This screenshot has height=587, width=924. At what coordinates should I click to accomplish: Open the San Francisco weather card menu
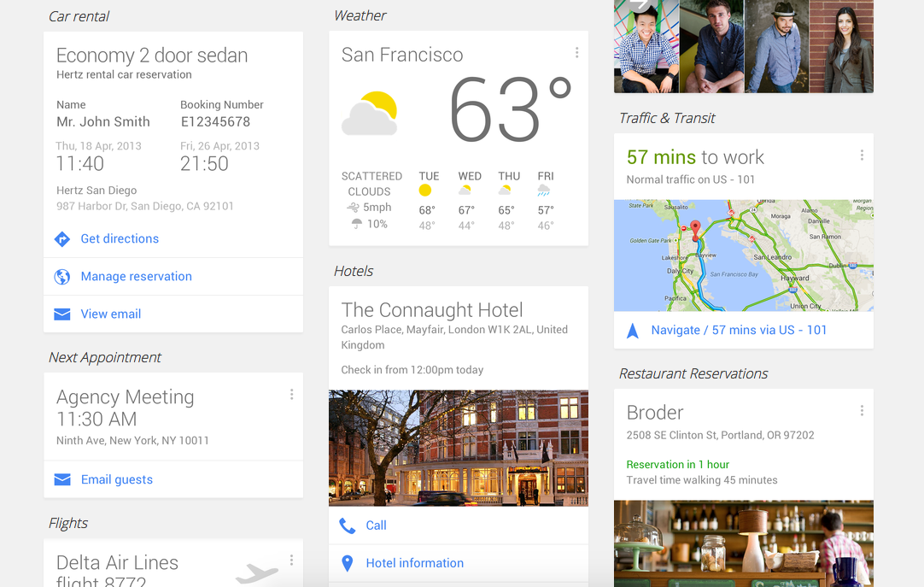point(576,53)
